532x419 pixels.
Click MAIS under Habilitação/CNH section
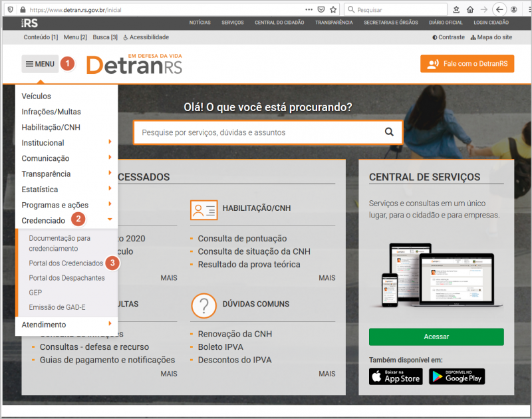tap(327, 278)
